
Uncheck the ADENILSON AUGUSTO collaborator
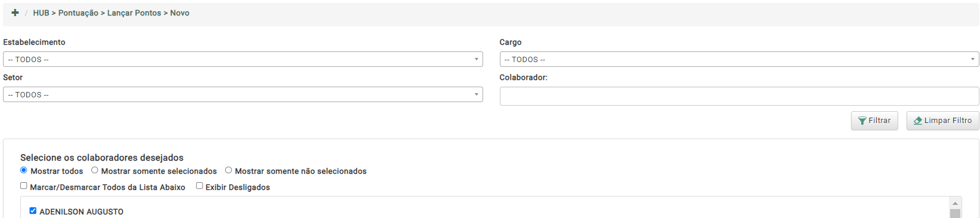point(33,211)
